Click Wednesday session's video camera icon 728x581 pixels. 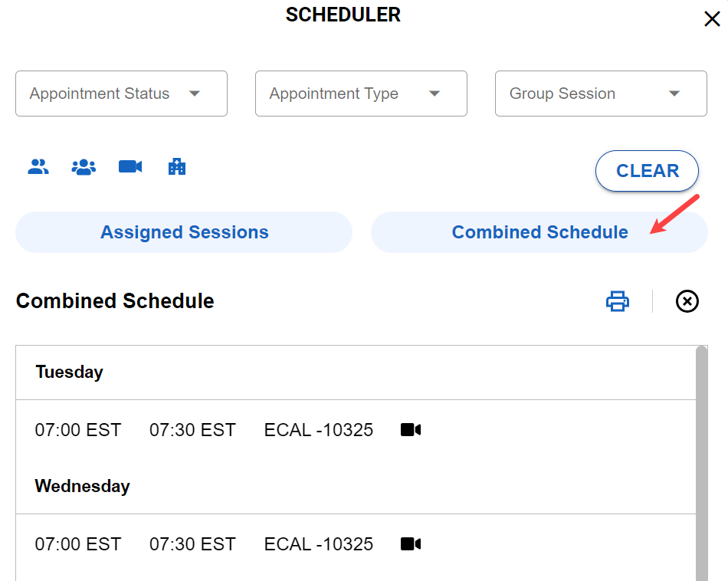coord(411,544)
